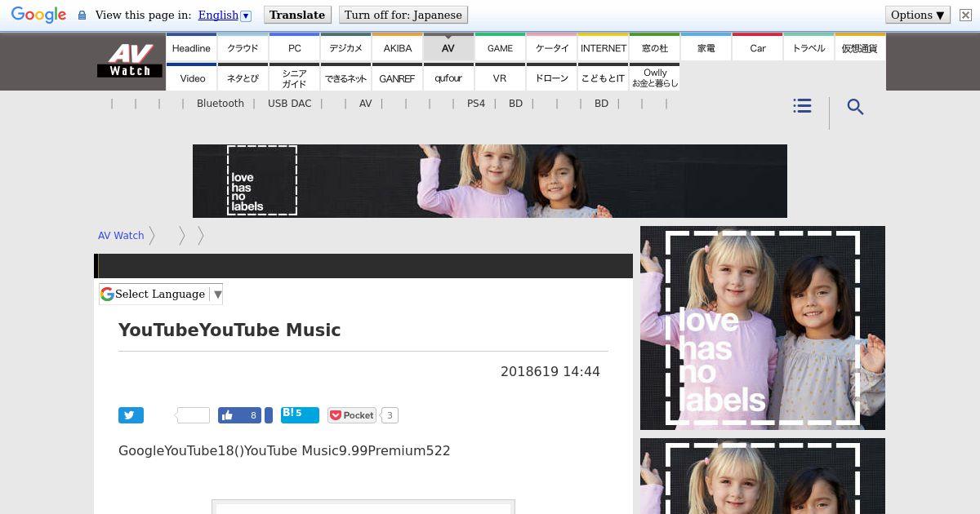Click the Twitter count bubble

click(193, 415)
